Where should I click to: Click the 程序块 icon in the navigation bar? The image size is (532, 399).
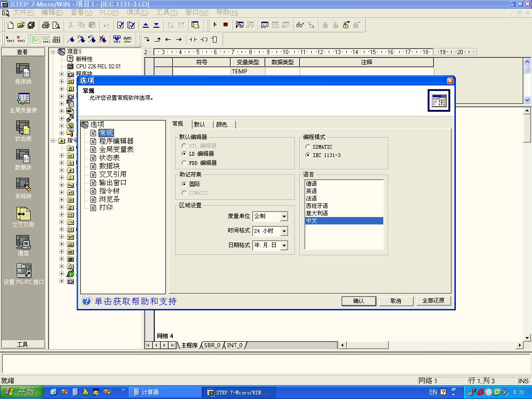(23, 71)
